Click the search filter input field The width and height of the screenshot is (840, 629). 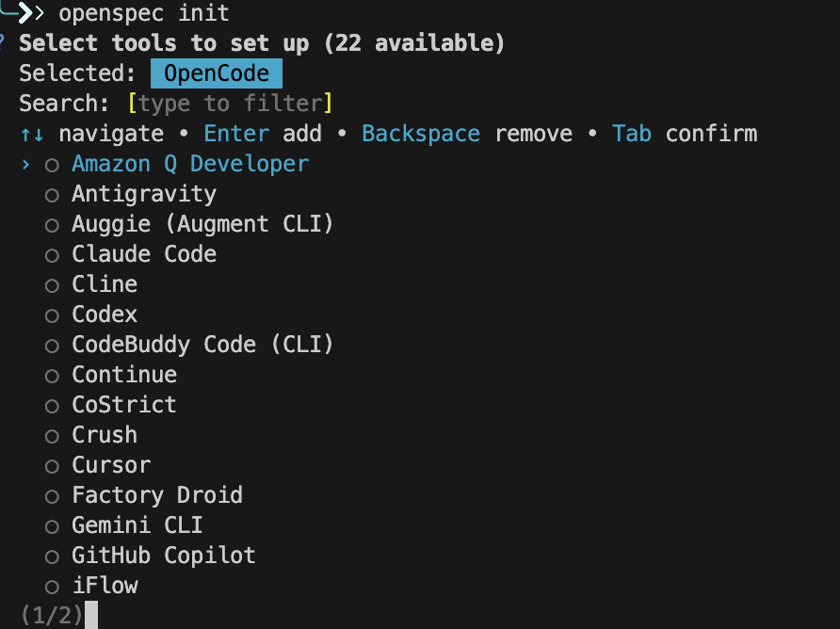pos(231,104)
